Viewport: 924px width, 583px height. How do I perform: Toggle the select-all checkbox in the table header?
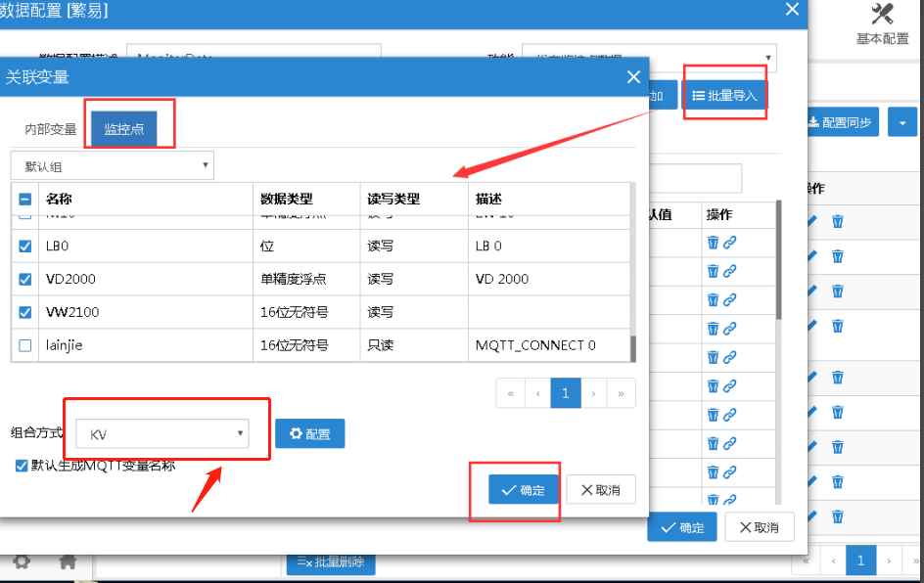(25, 199)
